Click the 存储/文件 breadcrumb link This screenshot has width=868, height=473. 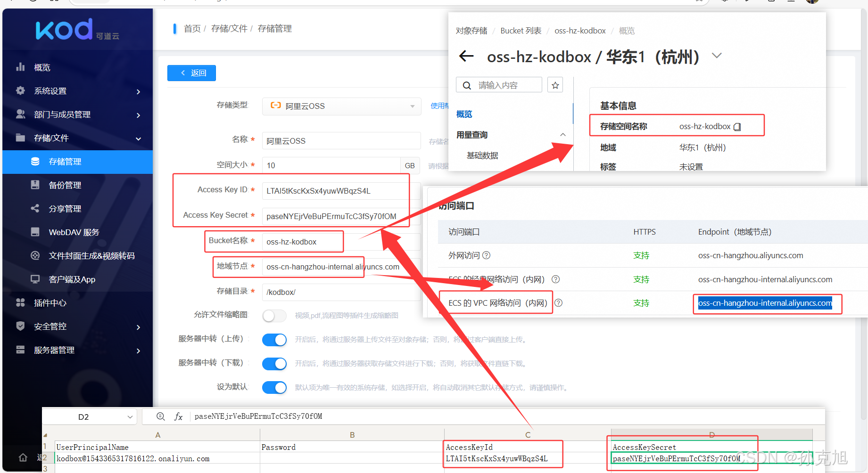click(x=229, y=29)
